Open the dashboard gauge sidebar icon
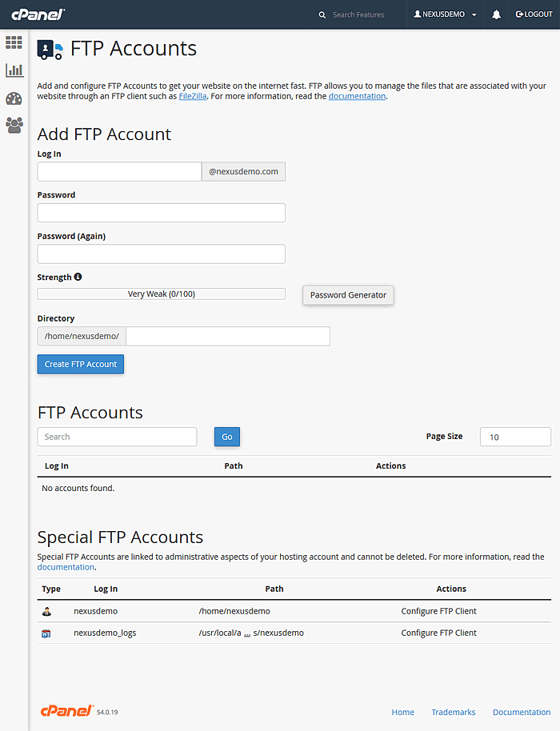This screenshot has height=731, width=560. click(14, 98)
